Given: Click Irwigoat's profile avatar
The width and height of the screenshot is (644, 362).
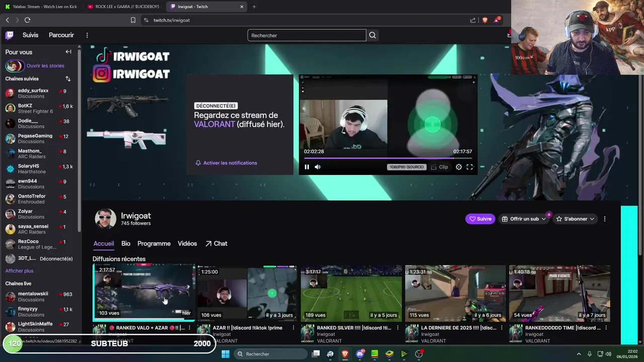Looking at the screenshot, I should [106, 219].
